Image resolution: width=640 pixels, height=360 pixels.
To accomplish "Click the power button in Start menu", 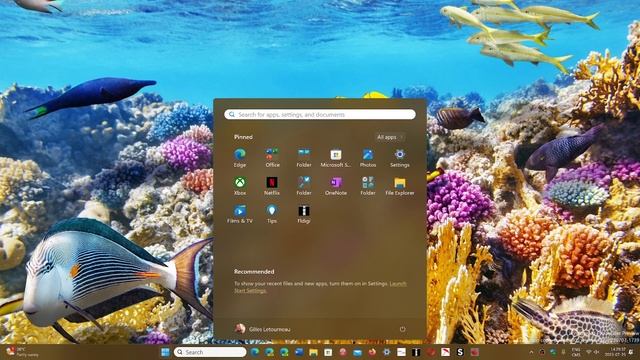I will click(402, 329).
